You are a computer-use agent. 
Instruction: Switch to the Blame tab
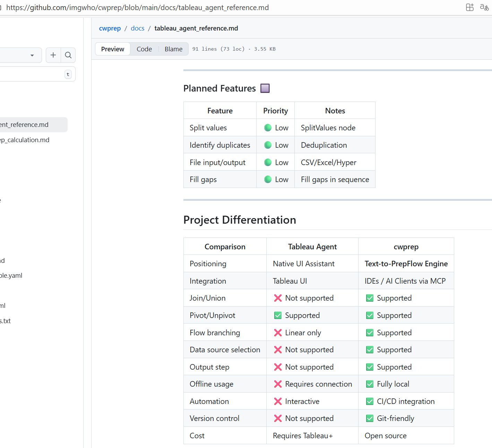[173, 49]
